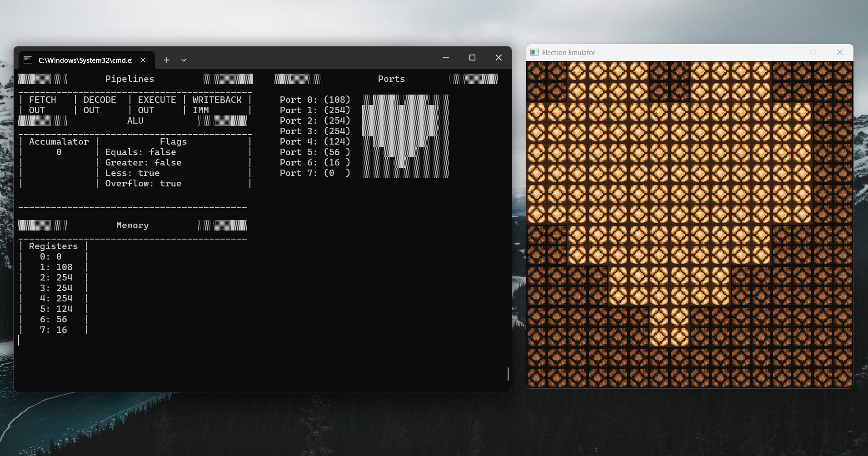Screen dimensions: 868x456
Task: Click the terminal scrollbar on the right
Action: tap(508, 375)
